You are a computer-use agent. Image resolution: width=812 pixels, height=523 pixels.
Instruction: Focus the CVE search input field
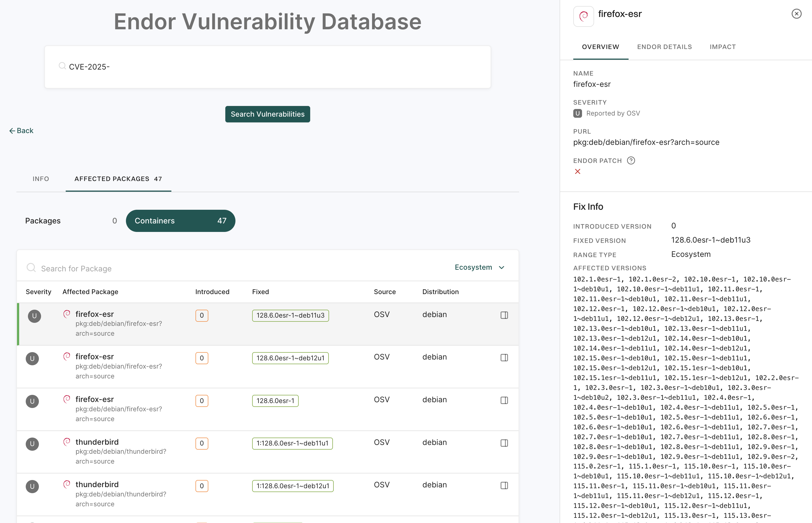coord(267,67)
